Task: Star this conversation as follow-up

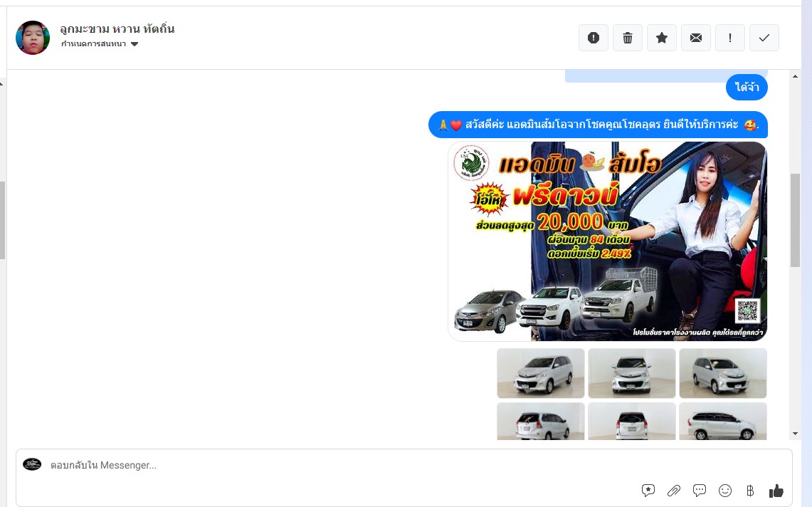Action: [662, 38]
